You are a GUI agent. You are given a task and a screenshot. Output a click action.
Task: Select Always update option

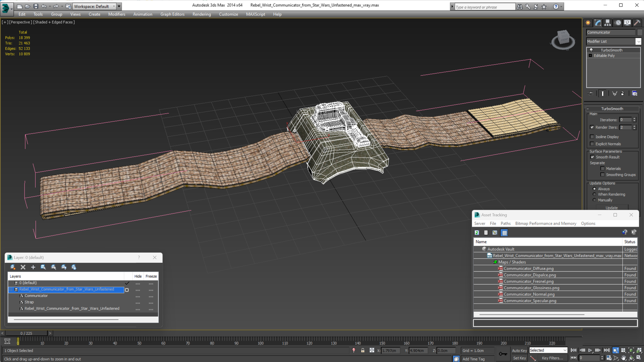(x=594, y=189)
